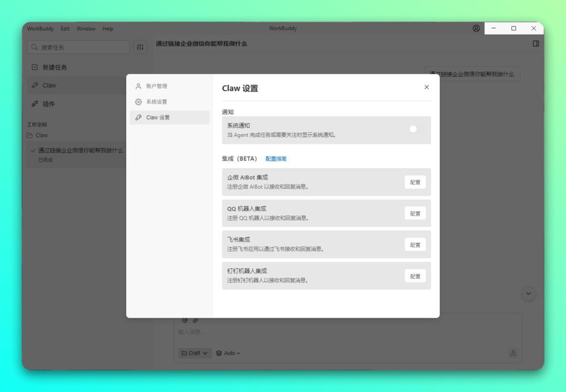Click the account avatar in the title bar
566x392 pixels.
tap(476, 29)
